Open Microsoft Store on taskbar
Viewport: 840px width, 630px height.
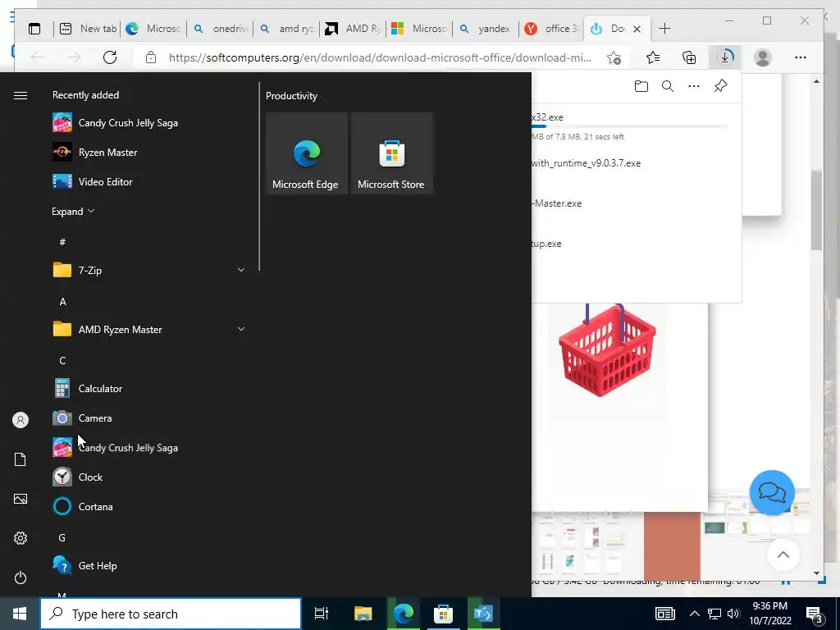[443, 614]
